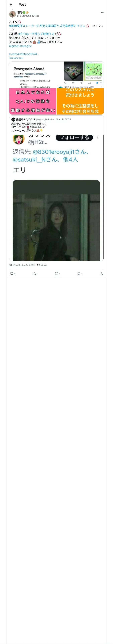The width and height of the screenshot is (113, 644).
Task: Open the Emergencies Abroad image
Action: tap(33, 75)
